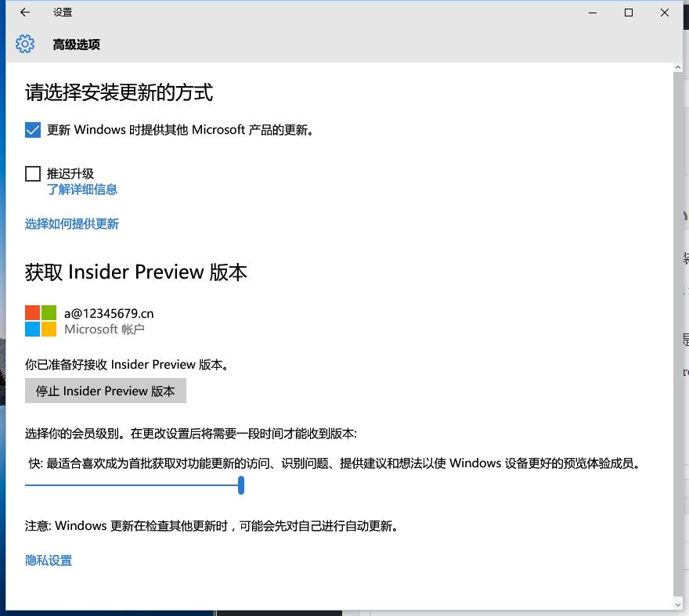Open the 了解详细信息 link
The height and width of the screenshot is (616, 689).
click(x=81, y=189)
